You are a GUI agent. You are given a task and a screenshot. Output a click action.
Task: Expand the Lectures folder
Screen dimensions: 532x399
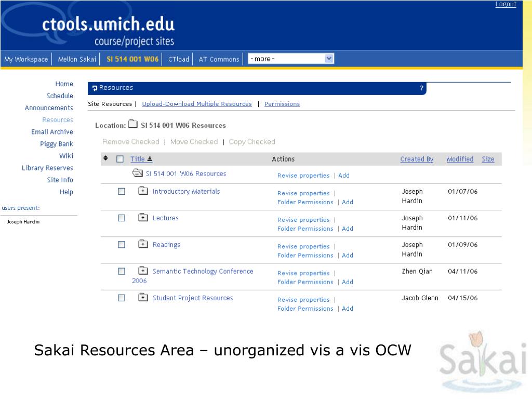[x=143, y=217]
